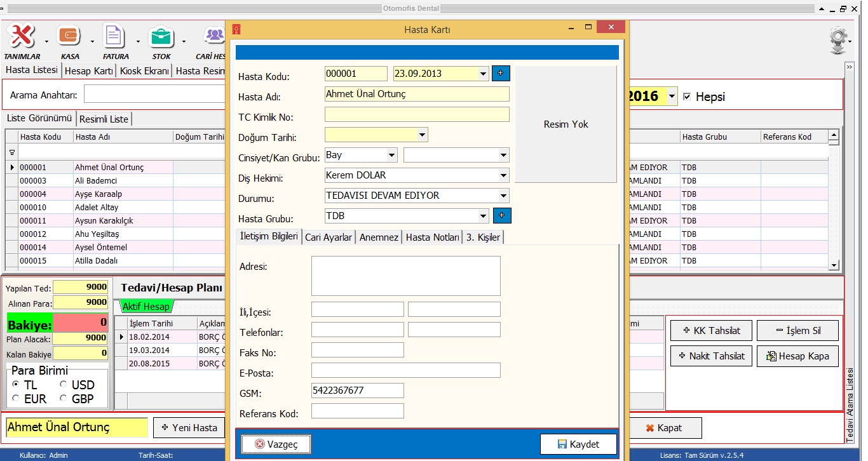
Task: Click the patient list scrollbar down arrow
Action: [834, 265]
